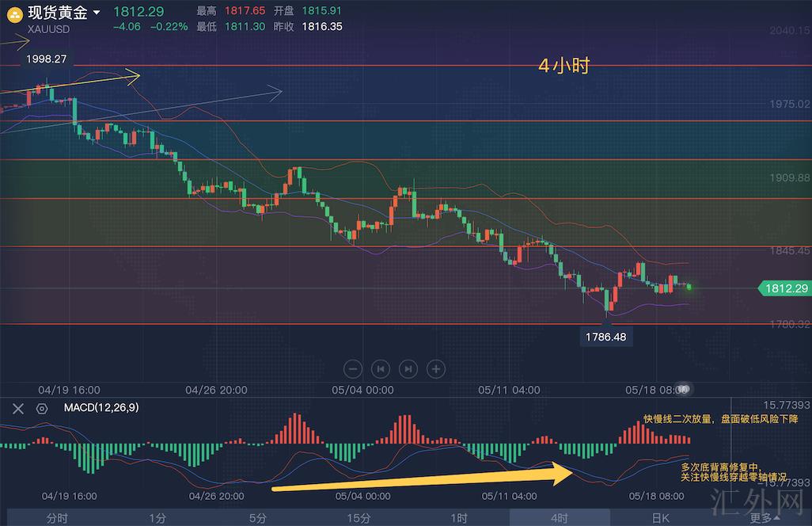This screenshot has width=812, height=526.
Task: Switch to the 日K daily chart
Action: coord(660,518)
